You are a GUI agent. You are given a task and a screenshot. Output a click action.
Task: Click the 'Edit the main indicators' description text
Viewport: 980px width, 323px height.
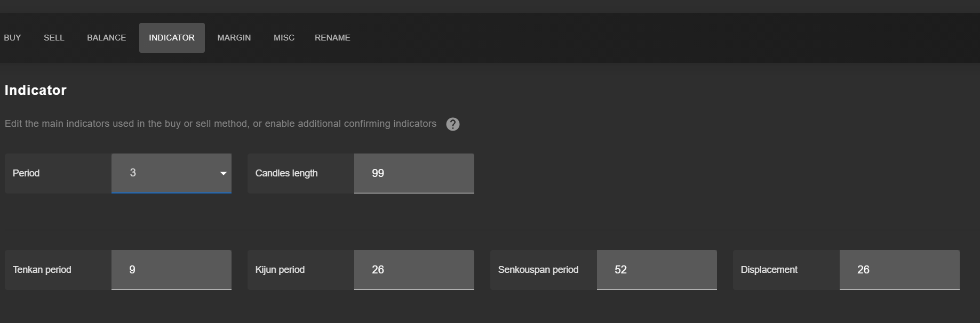coord(220,124)
